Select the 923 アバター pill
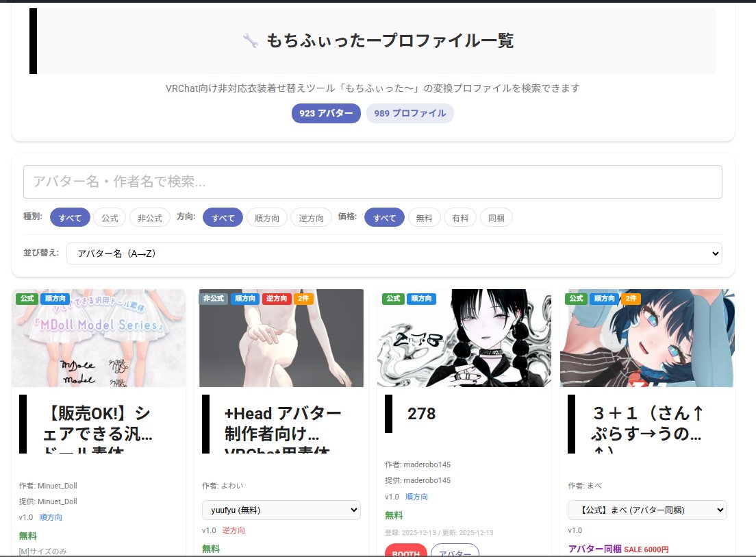This screenshot has width=756, height=557. (x=326, y=113)
